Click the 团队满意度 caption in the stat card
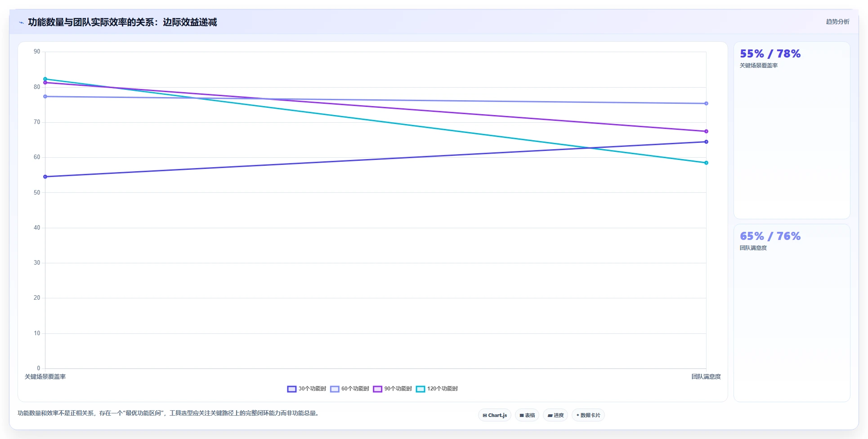Screen dimensions: 868x439 point(753,248)
